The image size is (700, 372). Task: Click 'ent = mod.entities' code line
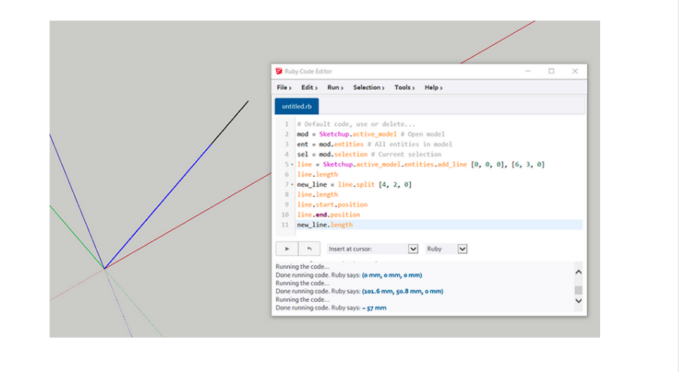coord(375,144)
